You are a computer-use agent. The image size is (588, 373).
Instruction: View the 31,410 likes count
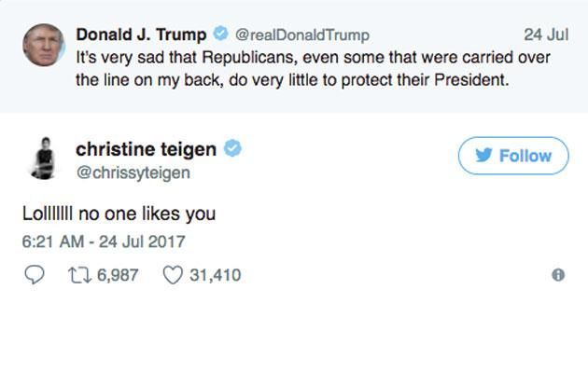point(215,275)
